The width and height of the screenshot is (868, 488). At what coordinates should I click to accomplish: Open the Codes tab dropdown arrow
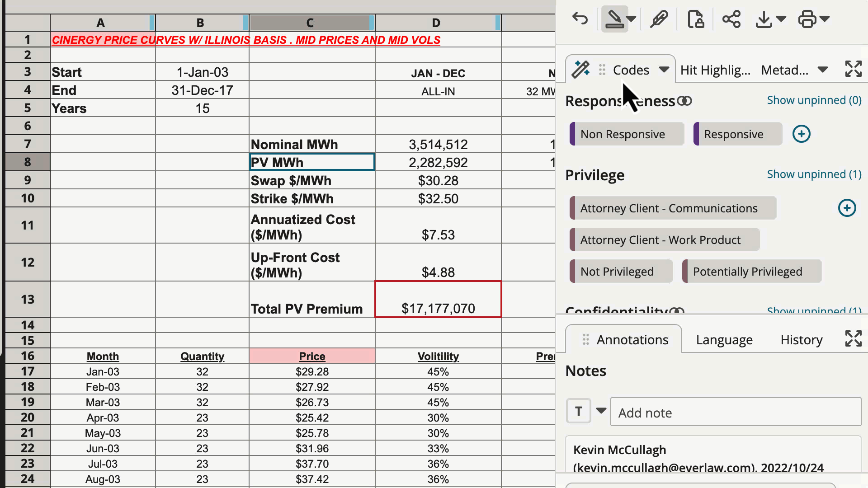tap(664, 70)
